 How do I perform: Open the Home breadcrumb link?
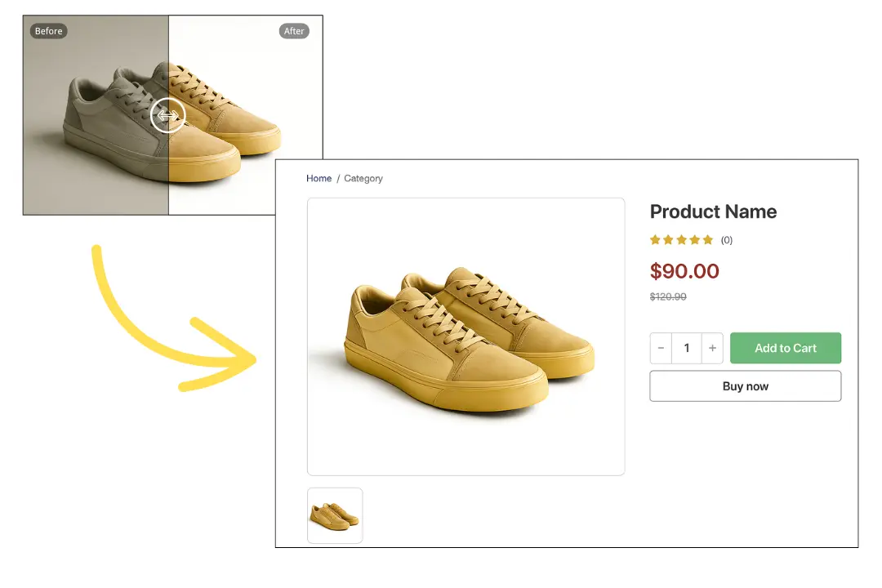318,178
